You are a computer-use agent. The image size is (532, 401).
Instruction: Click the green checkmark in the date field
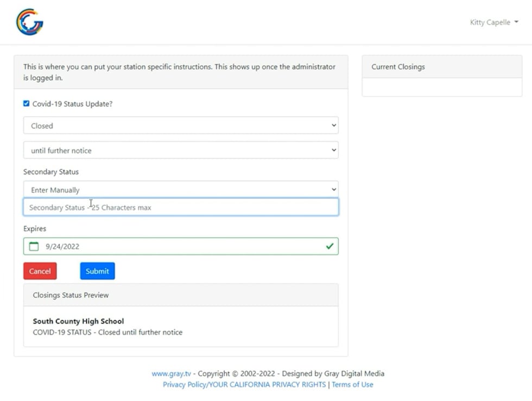point(329,246)
